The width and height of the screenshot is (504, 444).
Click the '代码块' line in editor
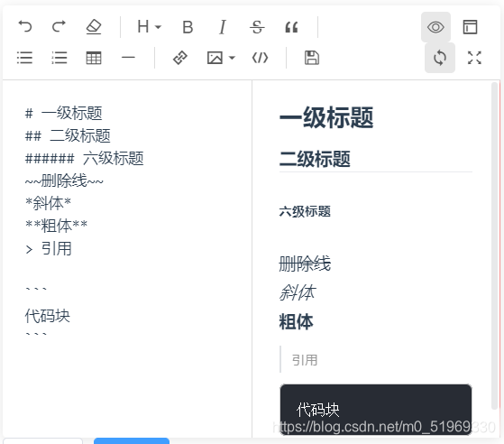click(48, 316)
